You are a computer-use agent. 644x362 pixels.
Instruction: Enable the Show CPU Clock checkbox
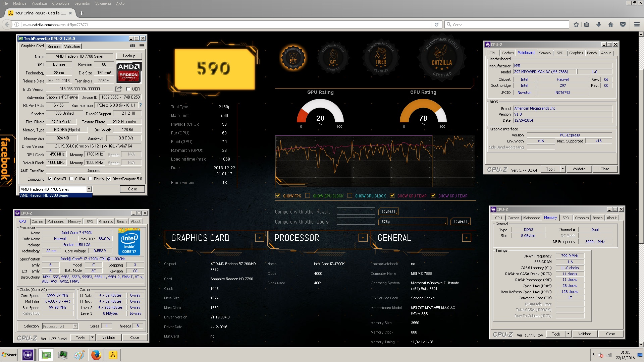coord(350,196)
